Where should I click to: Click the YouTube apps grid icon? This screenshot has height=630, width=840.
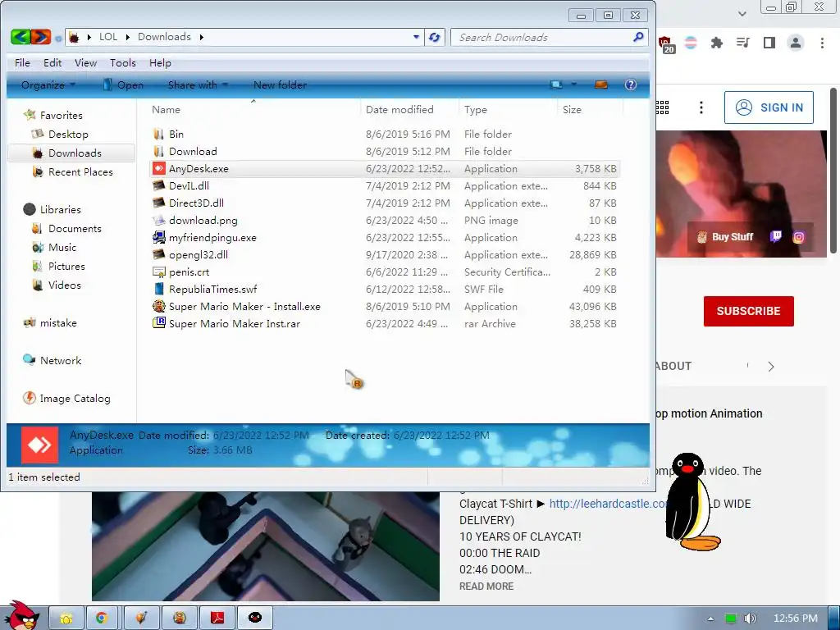(x=663, y=107)
